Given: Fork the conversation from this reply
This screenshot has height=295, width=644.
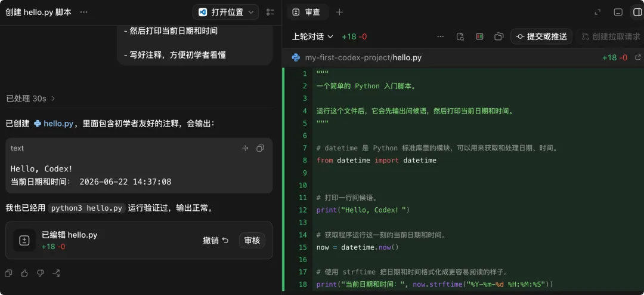Looking at the screenshot, I should pyautogui.click(x=56, y=273).
